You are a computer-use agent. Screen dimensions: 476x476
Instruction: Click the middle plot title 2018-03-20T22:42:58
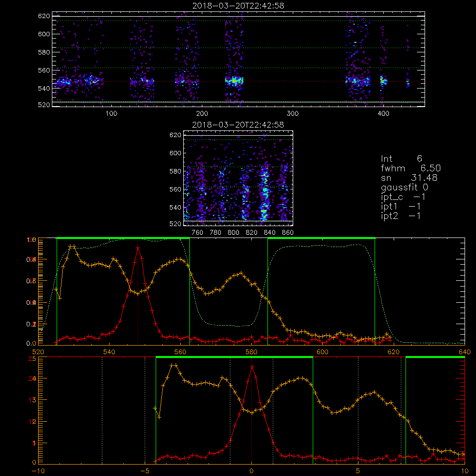[x=238, y=125]
